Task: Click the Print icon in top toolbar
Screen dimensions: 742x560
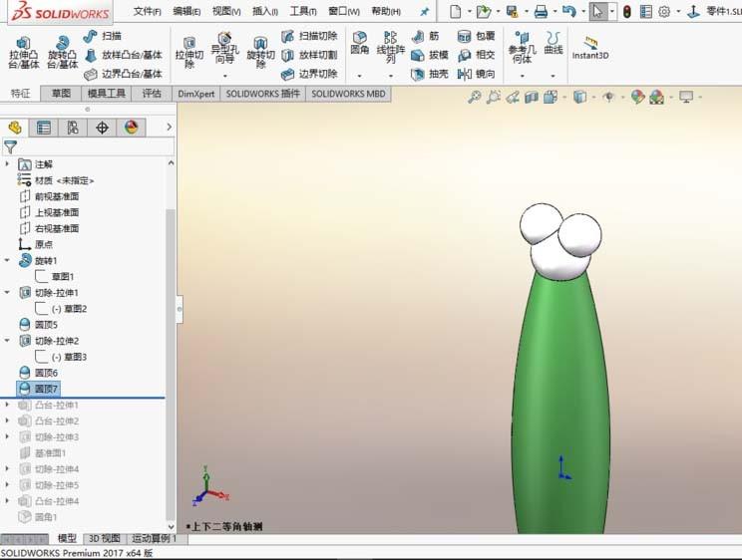Action: [x=541, y=11]
